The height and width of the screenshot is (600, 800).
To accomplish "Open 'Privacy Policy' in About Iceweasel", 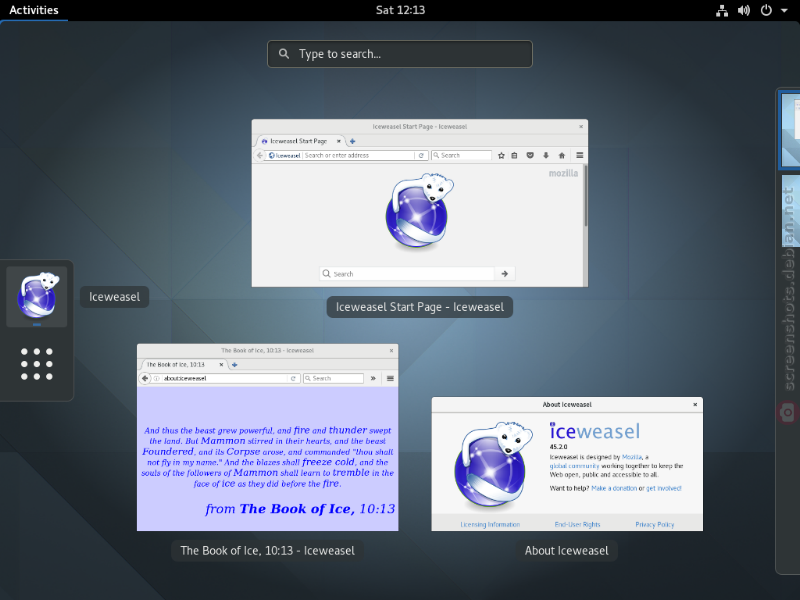I will click(x=655, y=524).
